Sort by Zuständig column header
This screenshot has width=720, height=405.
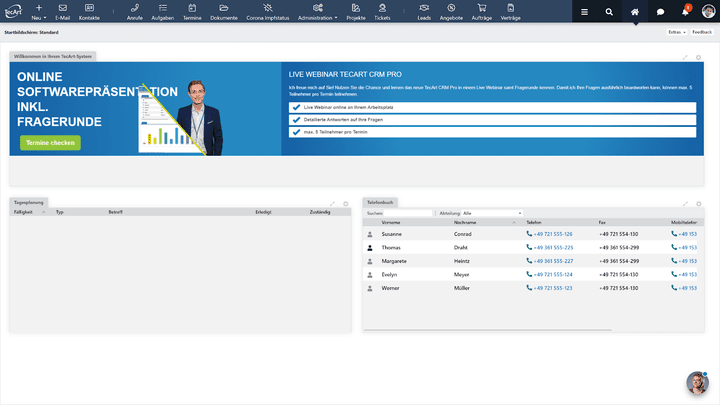pos(320,212)
